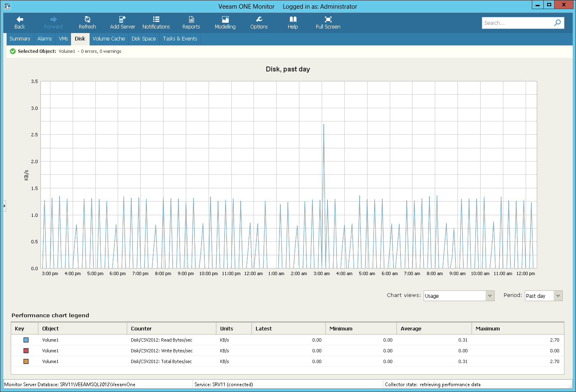Click orange Total Bytes/sec key swatch
This screenshot has width=576, height=392.
[x=26, y=361]
